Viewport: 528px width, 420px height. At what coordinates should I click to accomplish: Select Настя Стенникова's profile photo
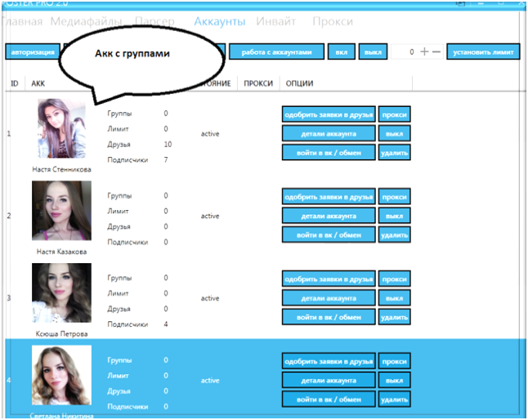(61, 128)
